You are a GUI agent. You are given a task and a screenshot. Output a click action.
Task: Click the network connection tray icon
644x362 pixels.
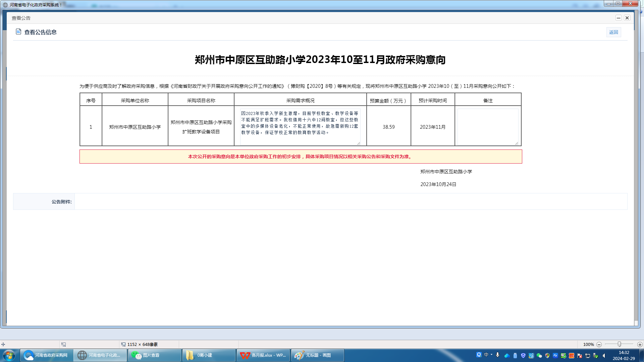[x=588, y=356]
